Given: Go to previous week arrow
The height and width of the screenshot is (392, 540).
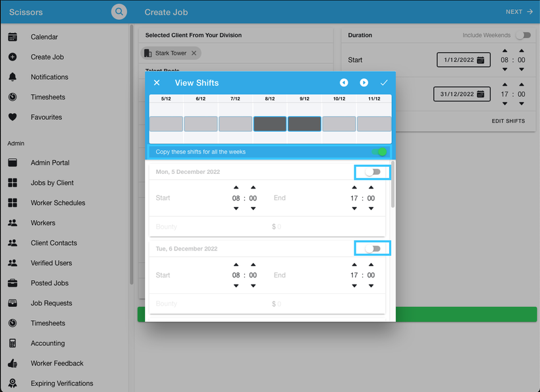Looking at the screenshot, I should [x=344, y=83].
